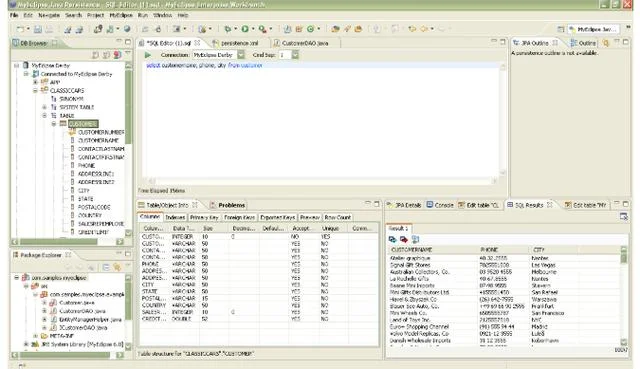Open the web browser globe icon
Screen dimensions: 640x369
(x=127, y=29)
